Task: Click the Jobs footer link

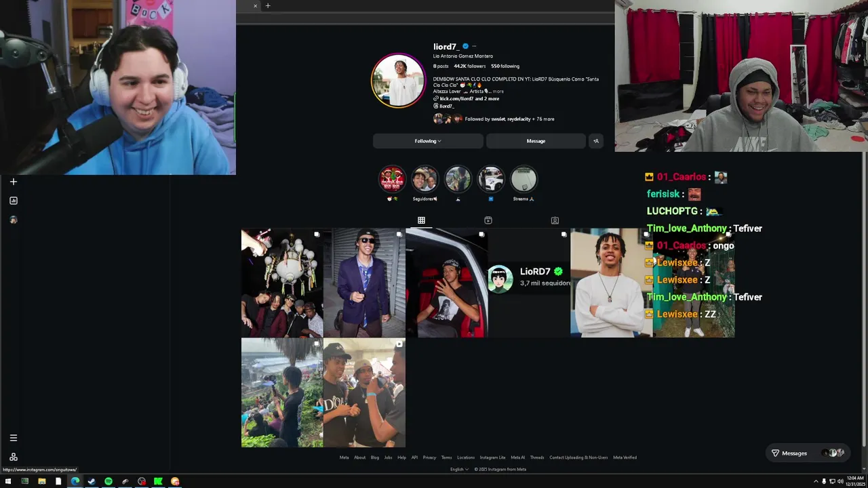Action: [x=388, y=457]
